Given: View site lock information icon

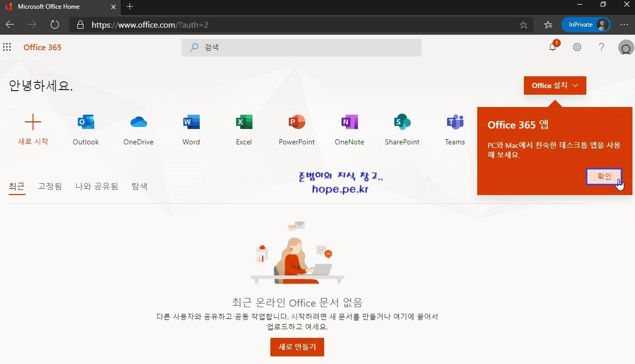Looking at the screenshot, I should tap(80, 25).
